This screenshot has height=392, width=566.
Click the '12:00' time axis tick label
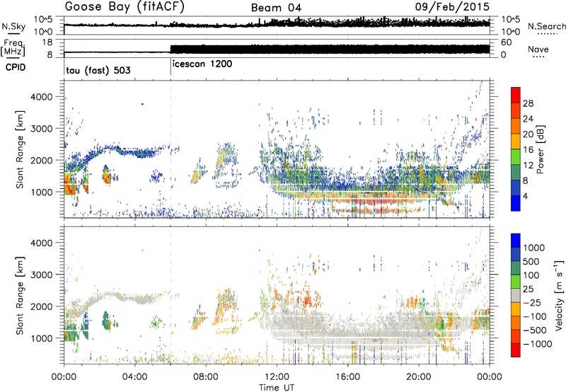(277, 377)
